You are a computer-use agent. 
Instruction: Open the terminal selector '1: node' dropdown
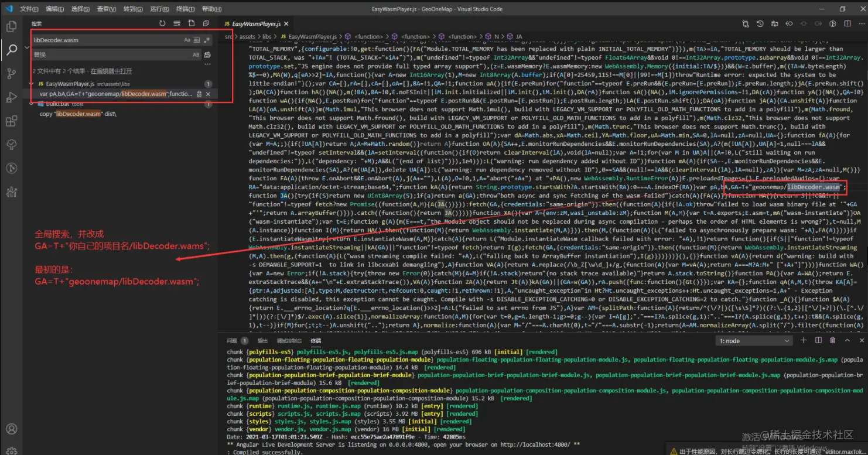tap(755, 341)
